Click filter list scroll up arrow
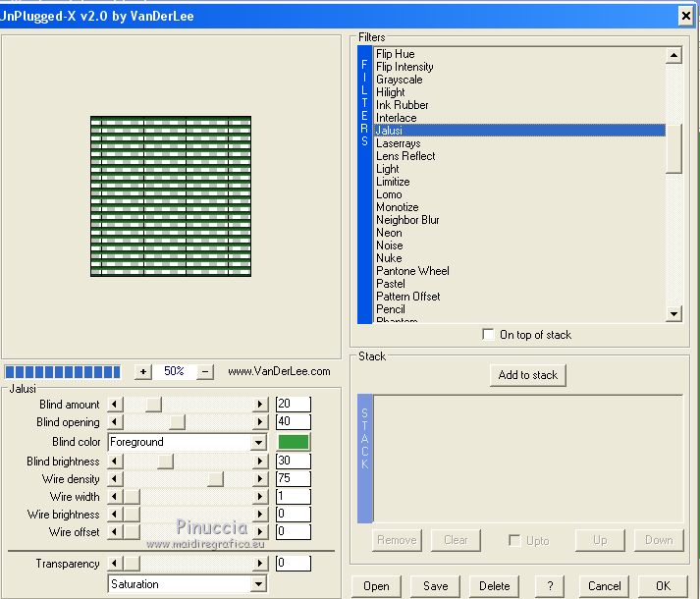This screenshot has height=599, width=700. [673, 55]
